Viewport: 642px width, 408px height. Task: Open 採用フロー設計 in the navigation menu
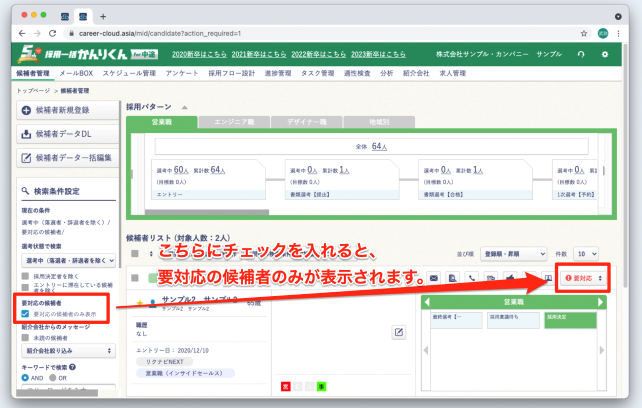(x=231, y=73)
